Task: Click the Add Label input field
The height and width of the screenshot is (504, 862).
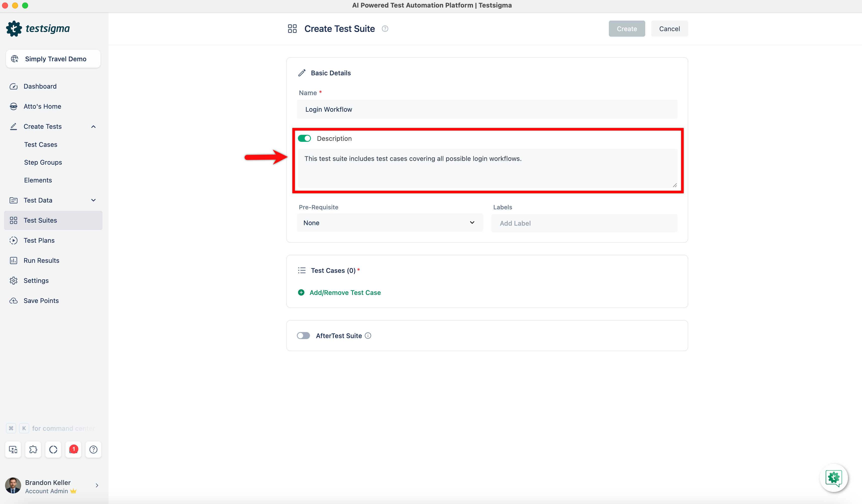Action: point(584,223)
